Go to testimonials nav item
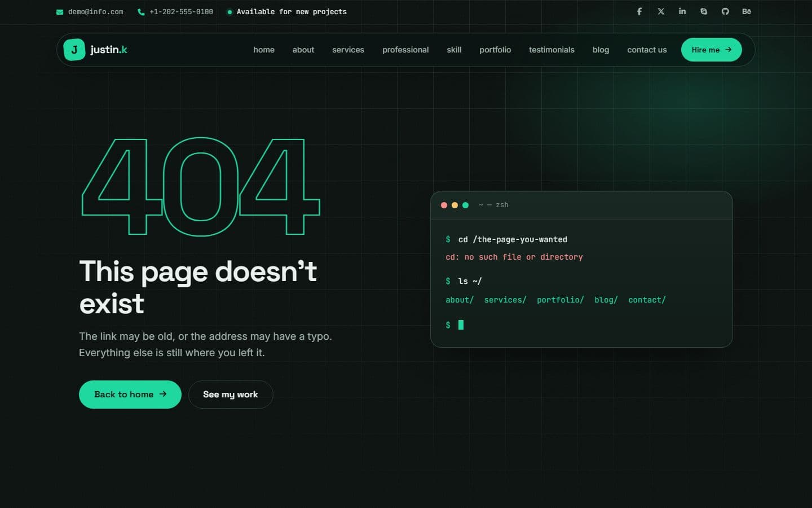The width and height of the screenshot is (812, 508). (x=551, y=50)
